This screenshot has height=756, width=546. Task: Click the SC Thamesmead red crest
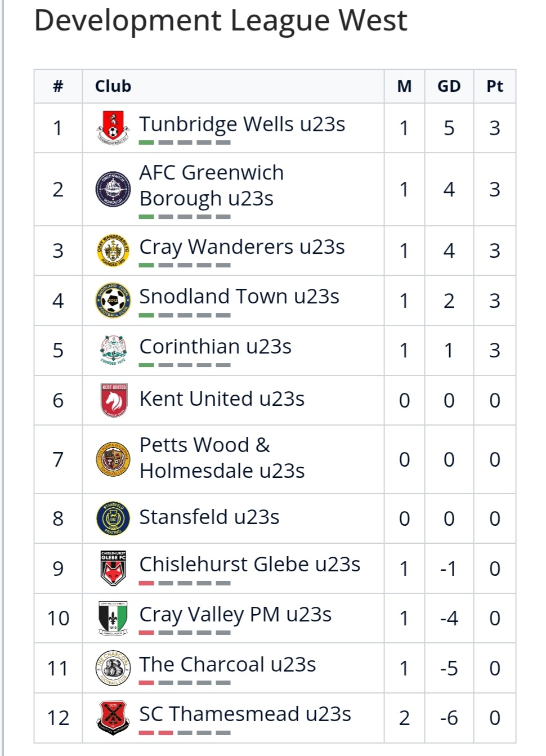[113, 718]
